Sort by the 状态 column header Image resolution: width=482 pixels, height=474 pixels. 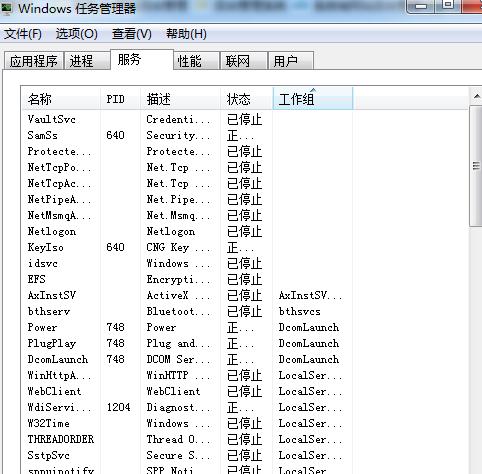246,99
